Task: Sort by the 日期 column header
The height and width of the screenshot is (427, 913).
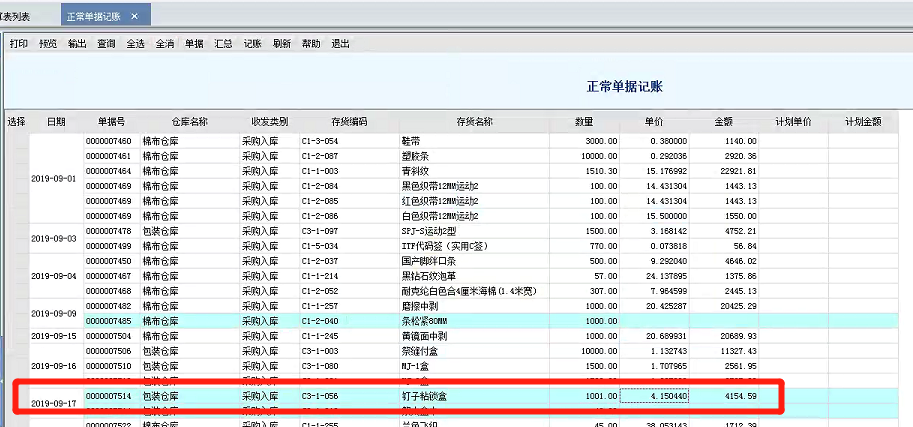Action: point(56,122)
